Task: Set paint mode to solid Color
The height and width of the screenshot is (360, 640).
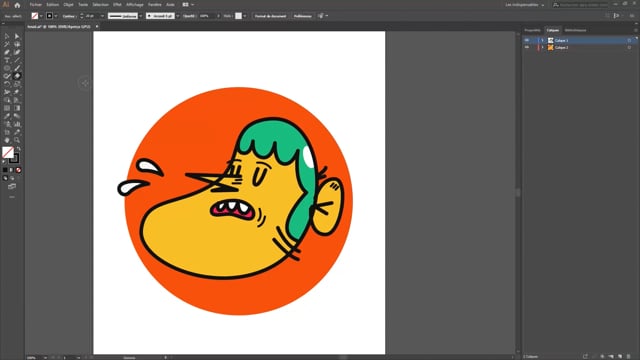Action: 5,170
